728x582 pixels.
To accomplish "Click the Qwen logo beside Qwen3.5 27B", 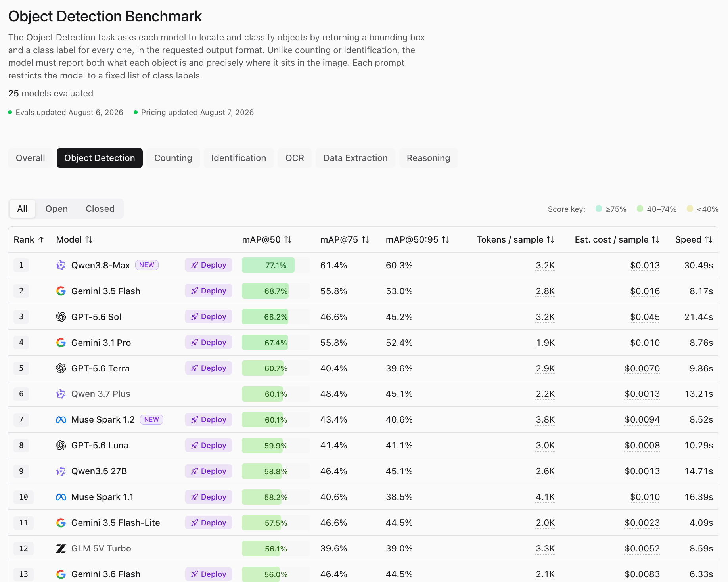I will click(x=61, y=471).
